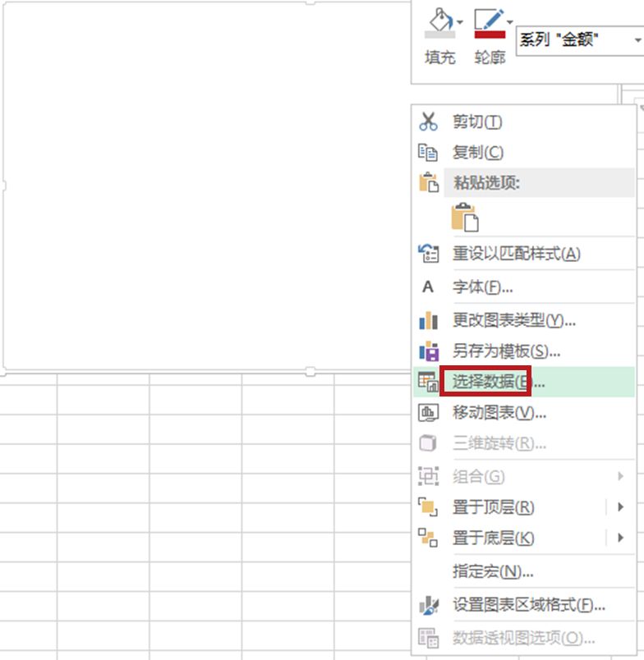644x660 pixels.
Task: Click the 轮廓 label under outline icon
Action: click(x=490, y=57)
